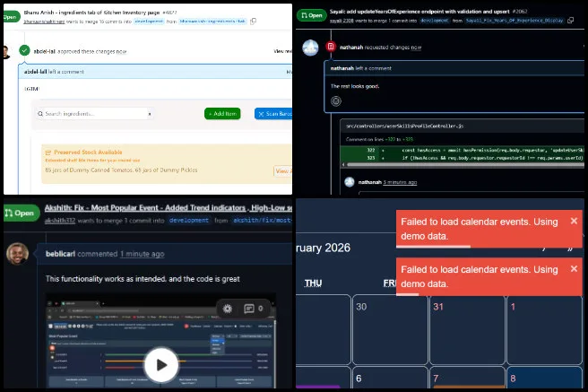
Task: Copy branch name icon in Bhanu Anish PR
Action: point(254,21)
